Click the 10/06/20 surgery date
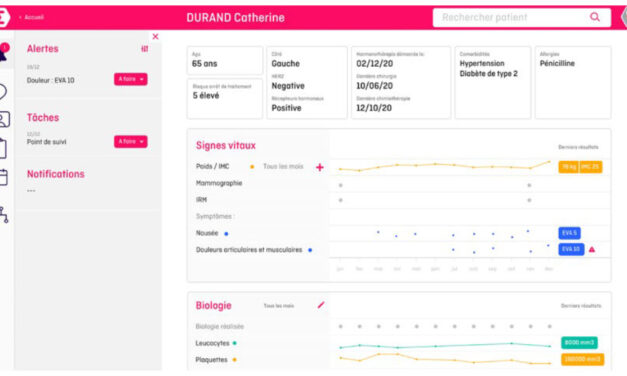627x376 pixels. (x=375, y=86)
